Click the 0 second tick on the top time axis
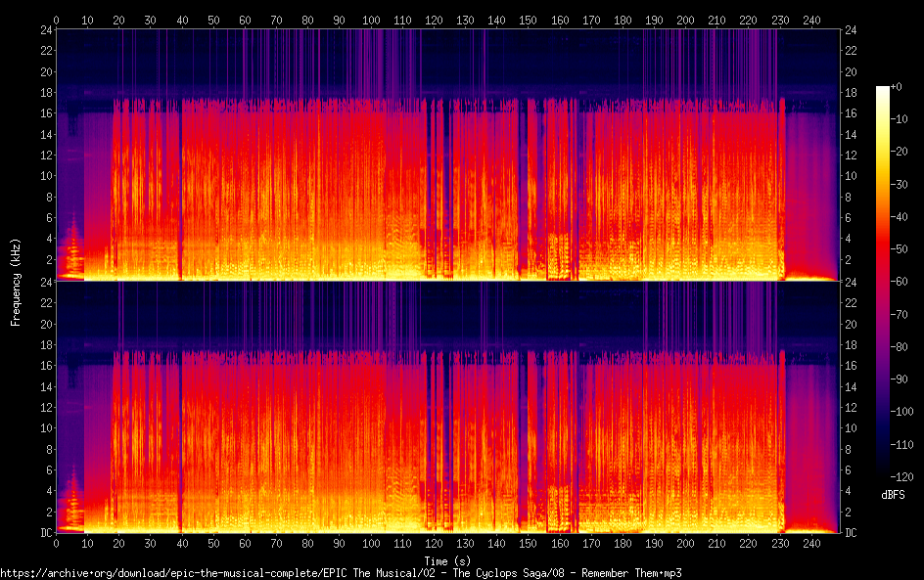This screenshot has height=580, width=924. pyautogui.click(x=57, y=20)
